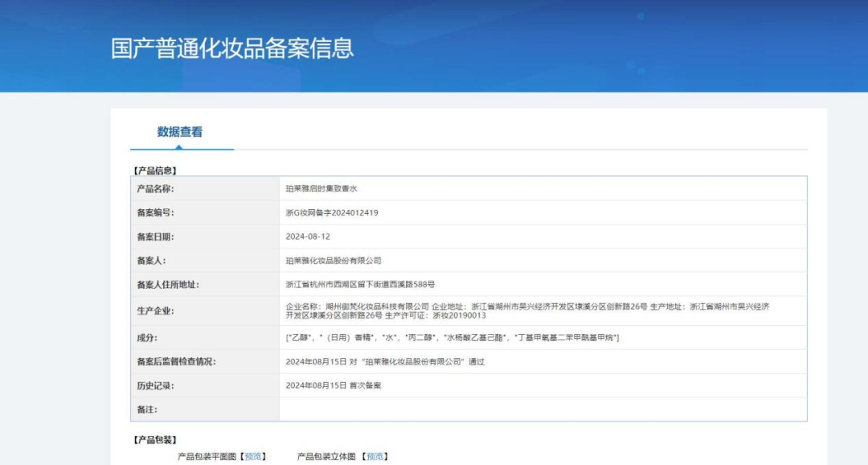Click the page title 国产普通化妆品备案信息

pyautogui.click(x=232, y=47)
